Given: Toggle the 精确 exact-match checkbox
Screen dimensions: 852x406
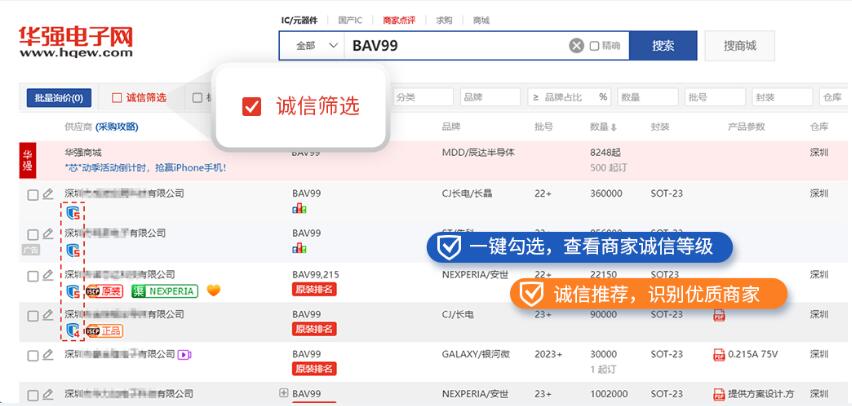Looking at the screenshot, I should pyautogui.click(x=595, y=46).
